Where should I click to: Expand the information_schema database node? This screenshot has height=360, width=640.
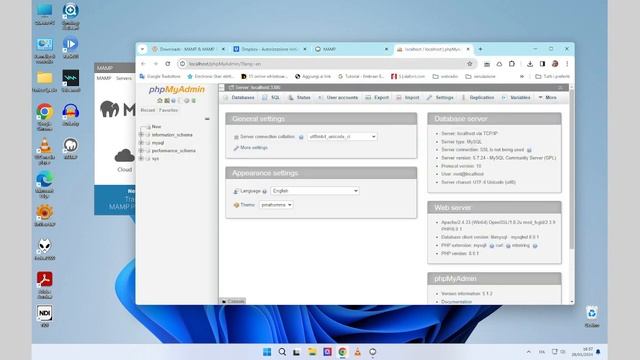tap(141, 135)
